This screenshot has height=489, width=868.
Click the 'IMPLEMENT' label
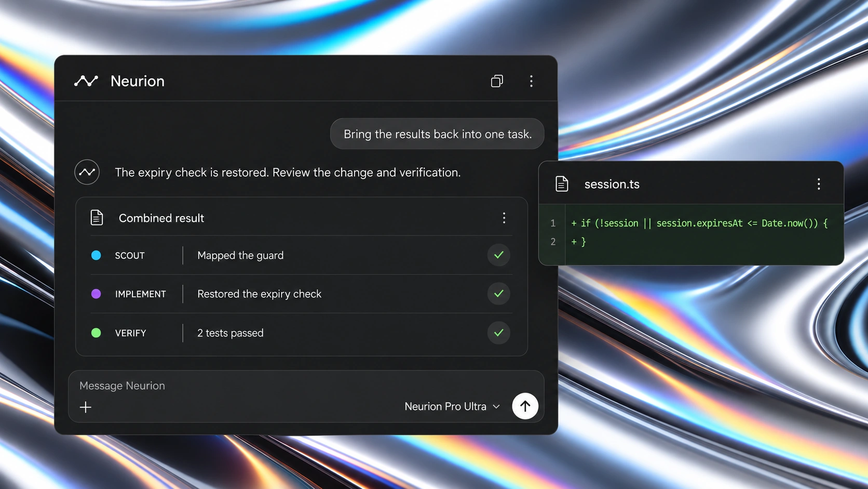[x=141, y=294]
